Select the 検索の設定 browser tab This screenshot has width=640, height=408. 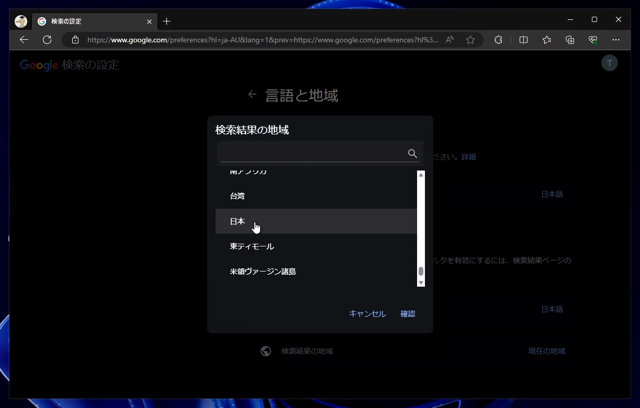[x=95, y=21]
